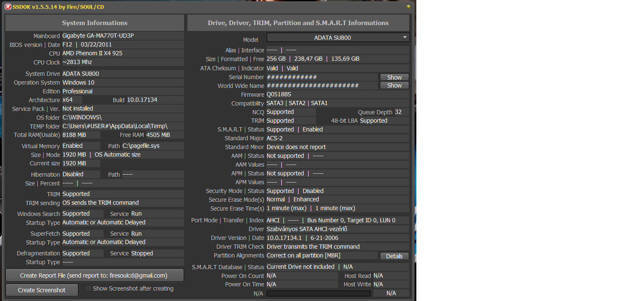644x301 pixels.
Task: Click the Size value 256 GB row
Action: (338, 59)
